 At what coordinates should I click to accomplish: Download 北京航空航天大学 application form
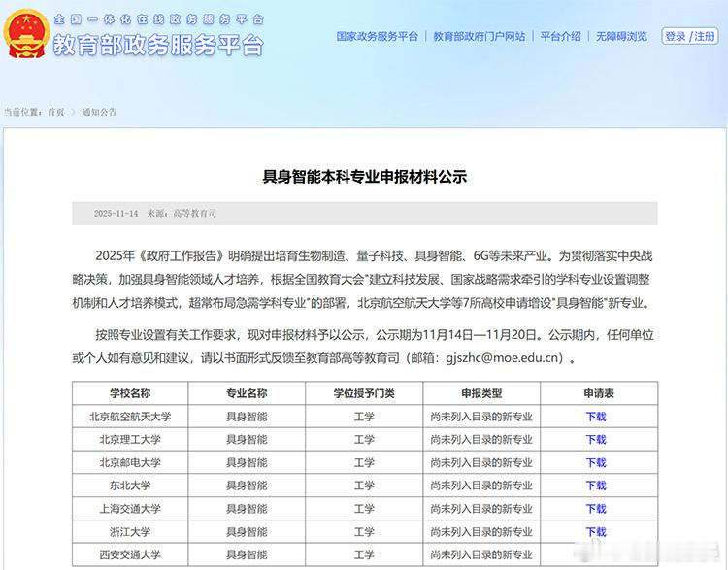(x=595, y=417)
